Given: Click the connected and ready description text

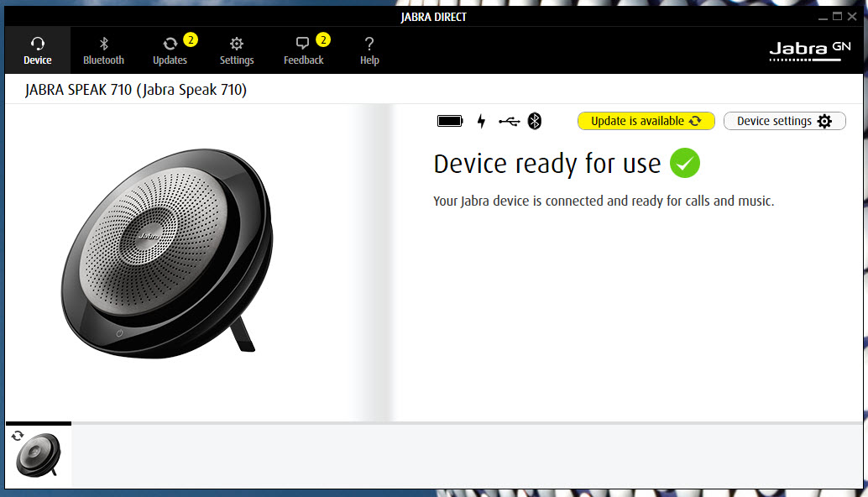Looking at the screenshot, I should 604,201.
